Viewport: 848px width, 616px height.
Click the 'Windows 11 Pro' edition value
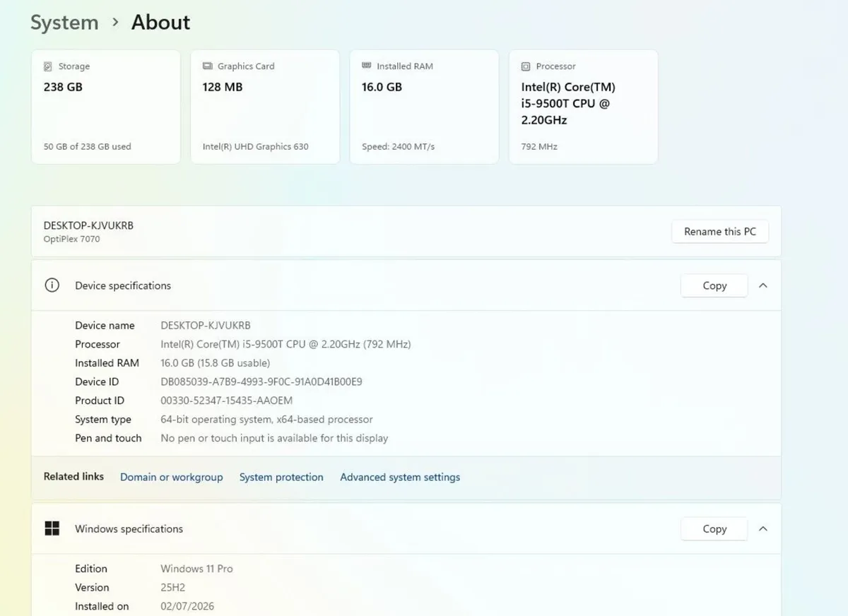click(x=196, y=569)
